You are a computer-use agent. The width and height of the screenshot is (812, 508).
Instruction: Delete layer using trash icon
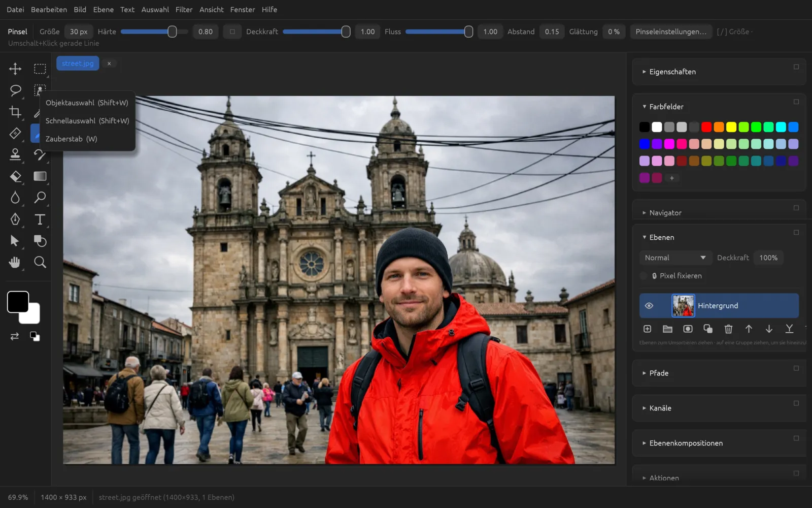click(x=728, y=329)
